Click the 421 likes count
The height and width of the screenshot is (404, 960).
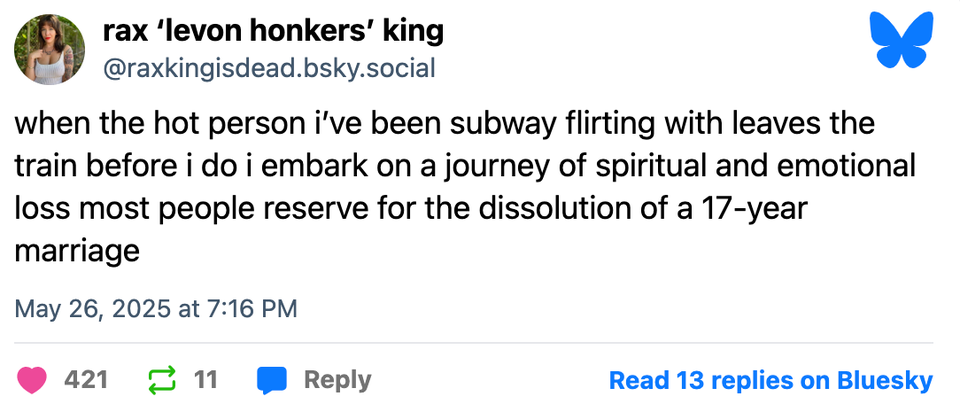(86, 380)
